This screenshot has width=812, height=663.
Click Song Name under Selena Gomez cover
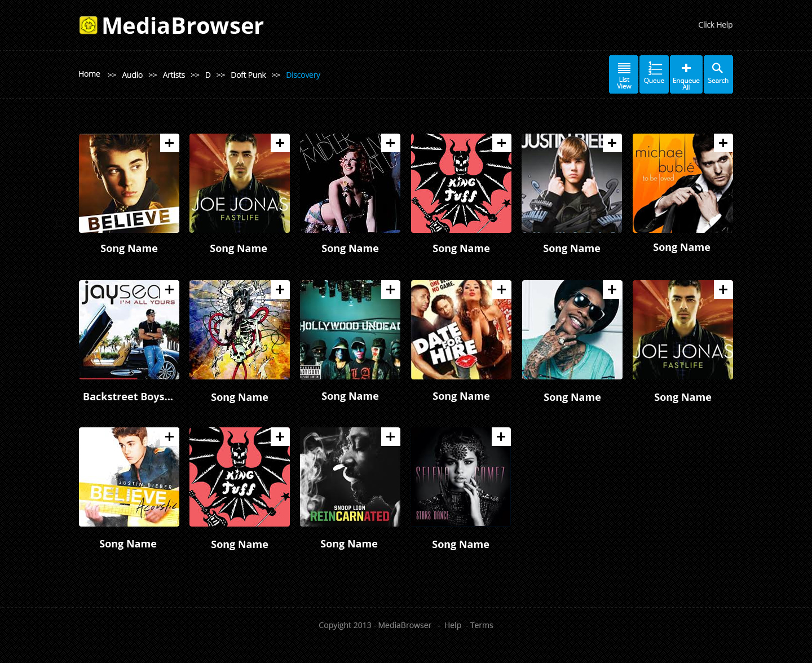461,544
